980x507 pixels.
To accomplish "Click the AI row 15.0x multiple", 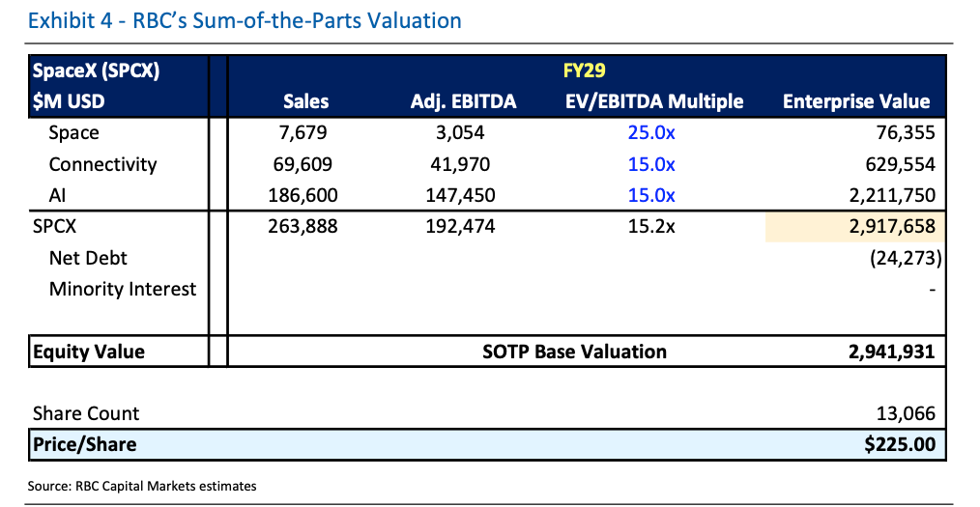I will pos(651,195).
